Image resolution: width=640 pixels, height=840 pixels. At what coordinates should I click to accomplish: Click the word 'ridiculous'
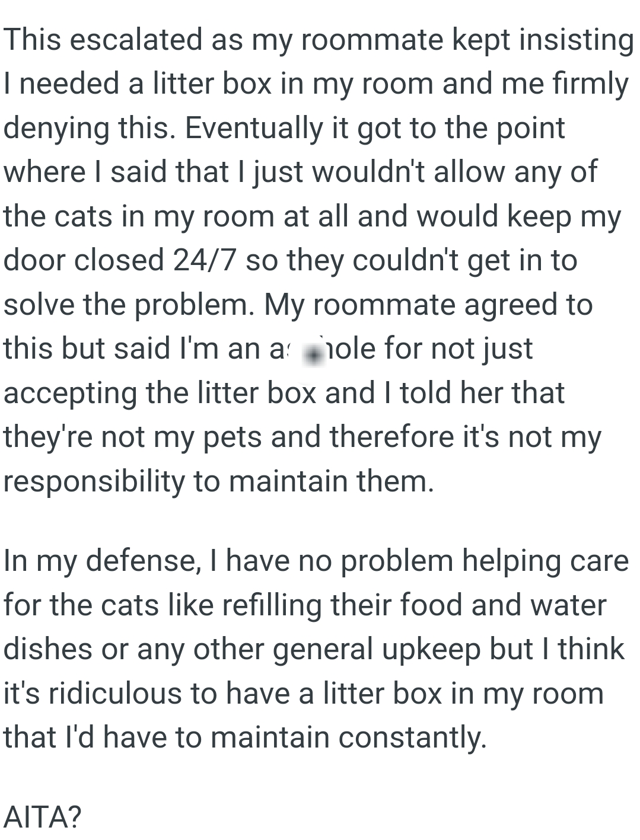[114, 693]
